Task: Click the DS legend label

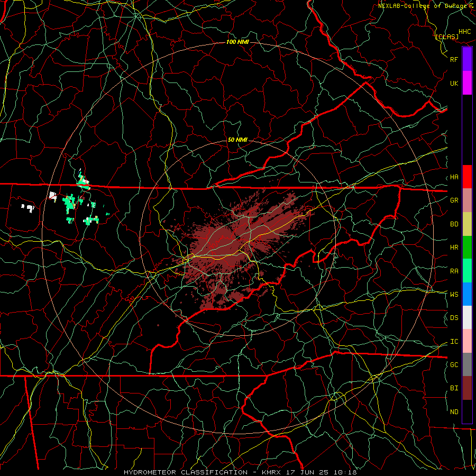Action: click(x=454, y=318)
